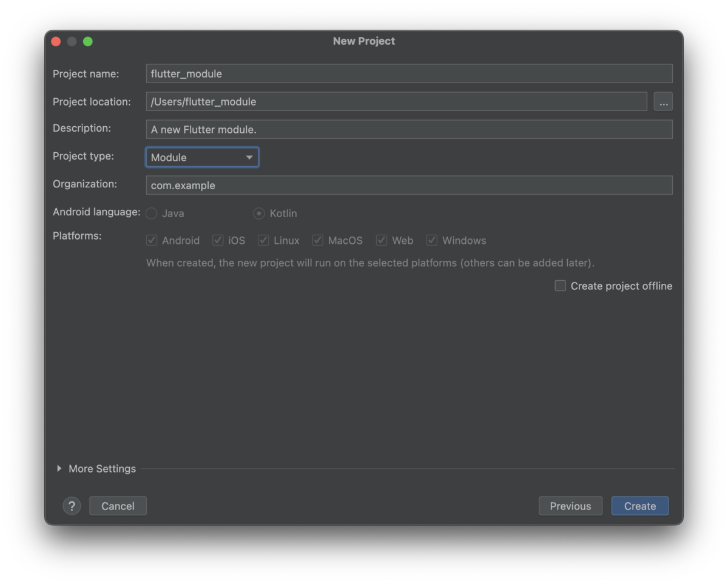Select Java as Android language
Screen dimensions: 728x584
click(x=152, y=213)
